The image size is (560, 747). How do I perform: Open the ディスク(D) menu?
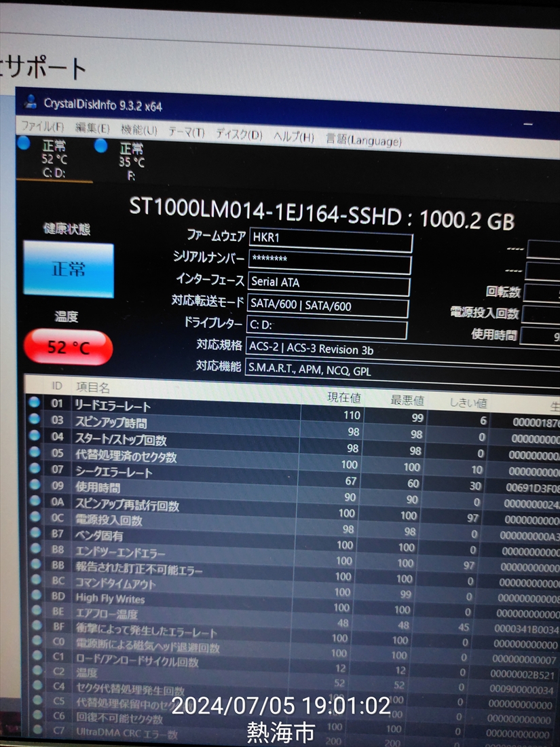238,134
